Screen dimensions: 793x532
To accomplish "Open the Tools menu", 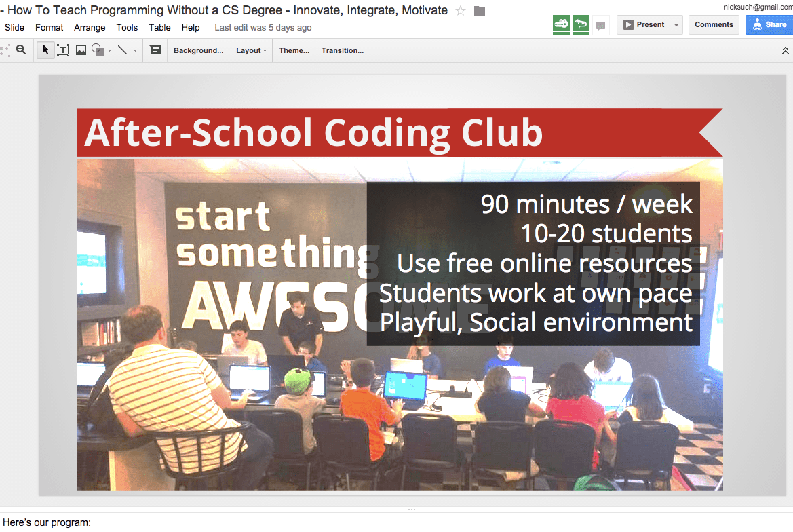I will [127, 27].
